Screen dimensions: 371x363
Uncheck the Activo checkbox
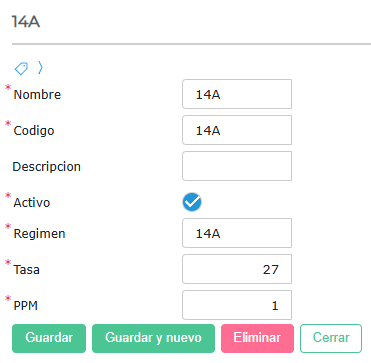tap(192, 202)
